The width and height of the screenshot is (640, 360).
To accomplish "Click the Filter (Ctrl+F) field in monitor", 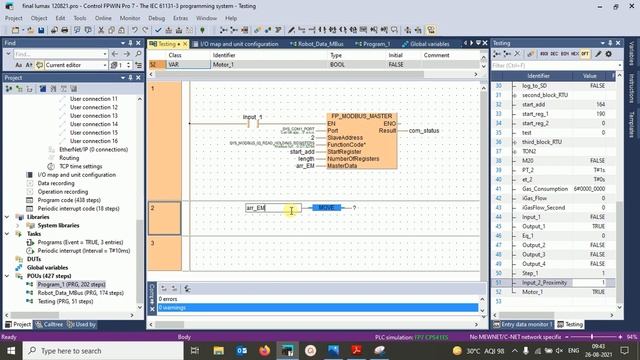I will [556, 65].
